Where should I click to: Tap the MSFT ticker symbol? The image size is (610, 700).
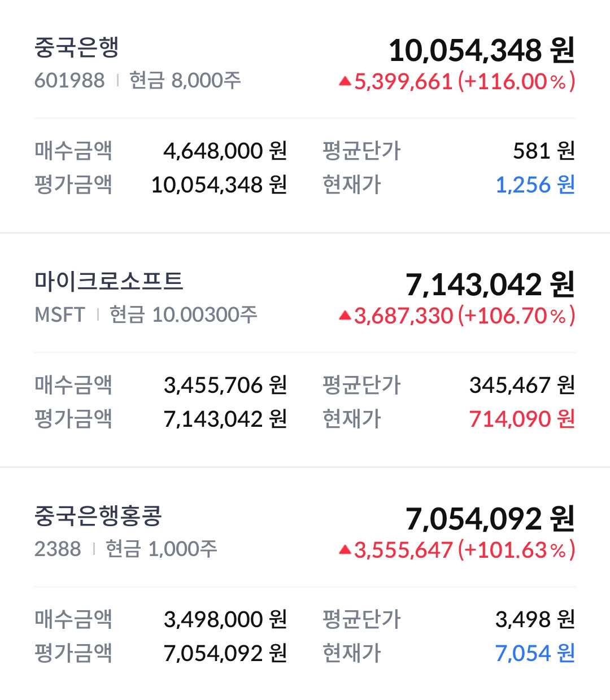pyautogui.click(x=60, y=314)
